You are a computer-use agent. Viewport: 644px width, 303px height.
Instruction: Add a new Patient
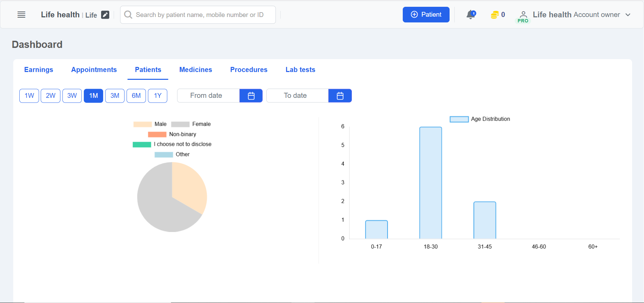[x=426, y=15]
